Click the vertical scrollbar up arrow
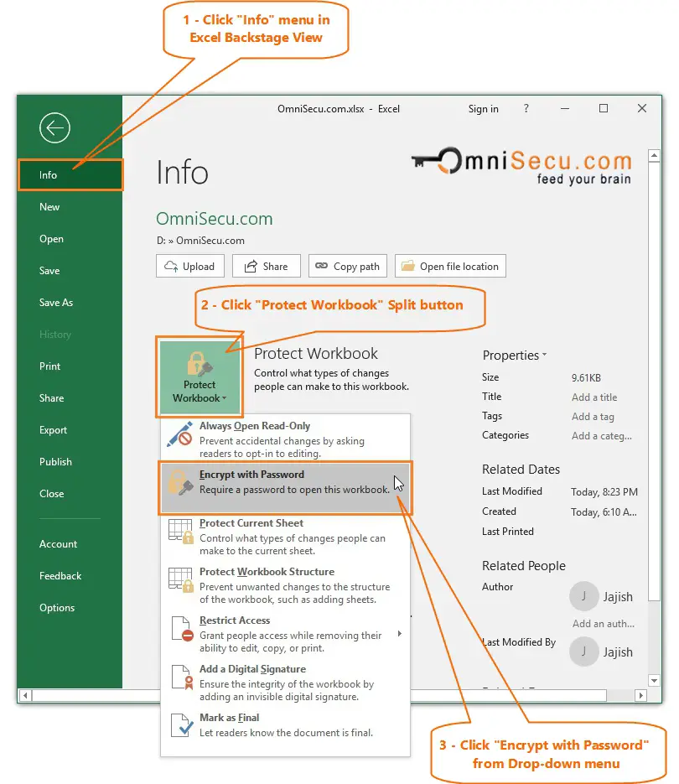This screenshot has height=784, width=679. (654, 155)
